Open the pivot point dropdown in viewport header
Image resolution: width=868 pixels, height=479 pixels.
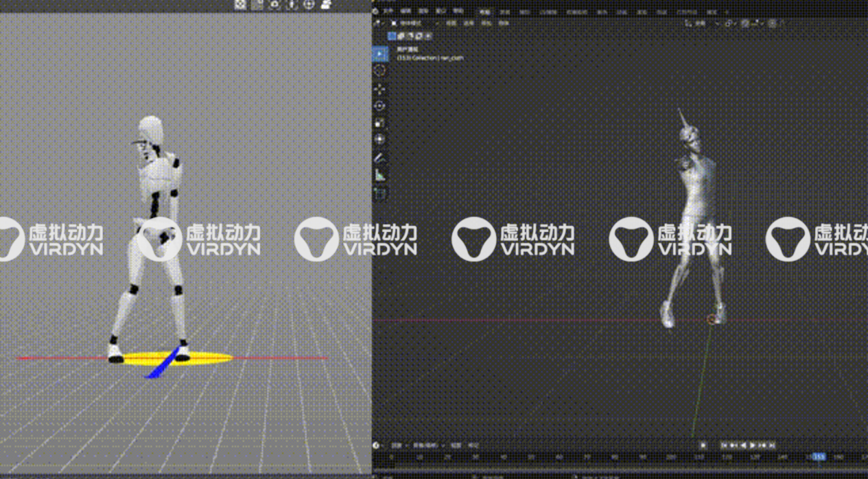[730, 23]
